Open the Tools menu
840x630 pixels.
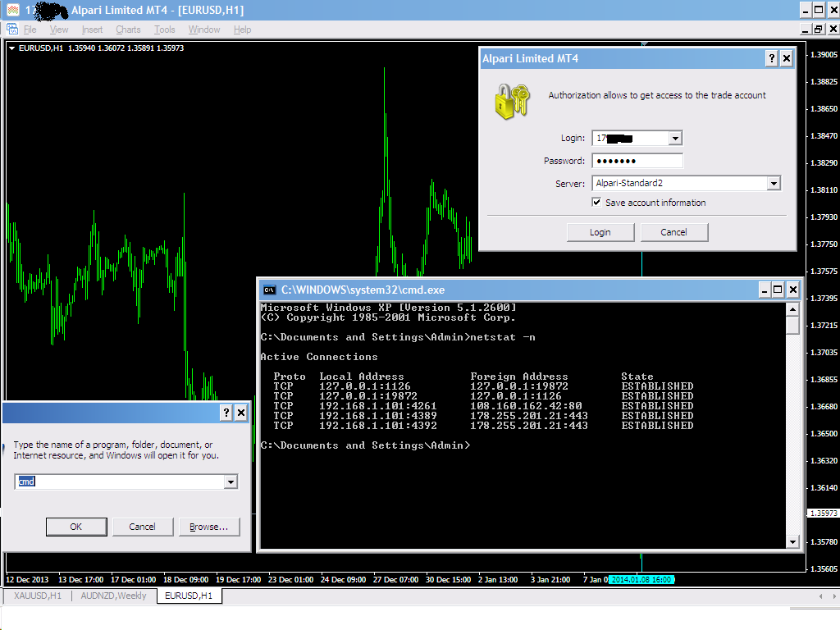pos(164,30)
